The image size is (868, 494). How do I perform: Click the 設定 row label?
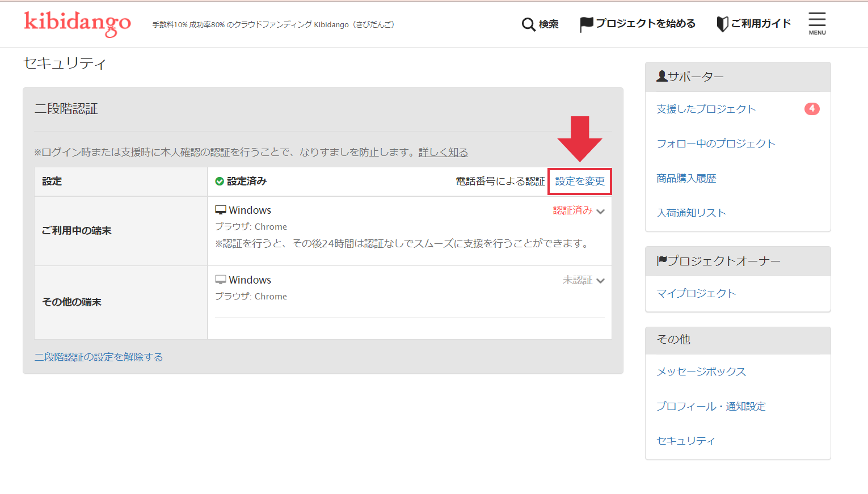[x=52, y=181]
